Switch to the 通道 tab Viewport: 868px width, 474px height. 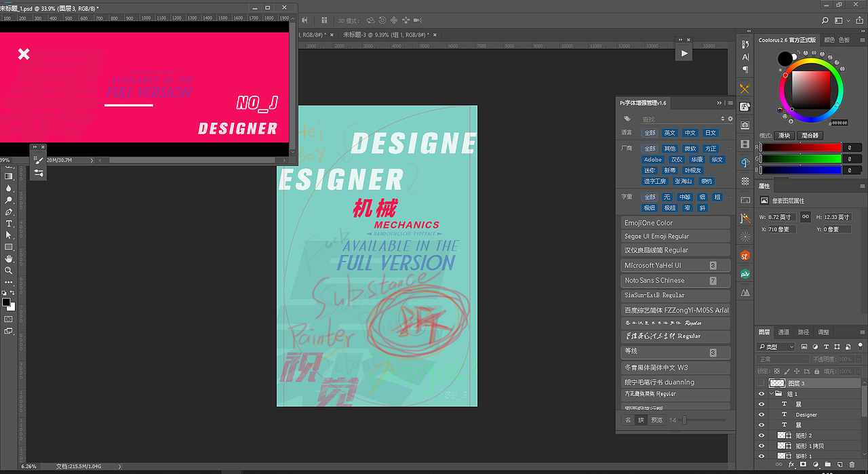(x=783, y=332)
